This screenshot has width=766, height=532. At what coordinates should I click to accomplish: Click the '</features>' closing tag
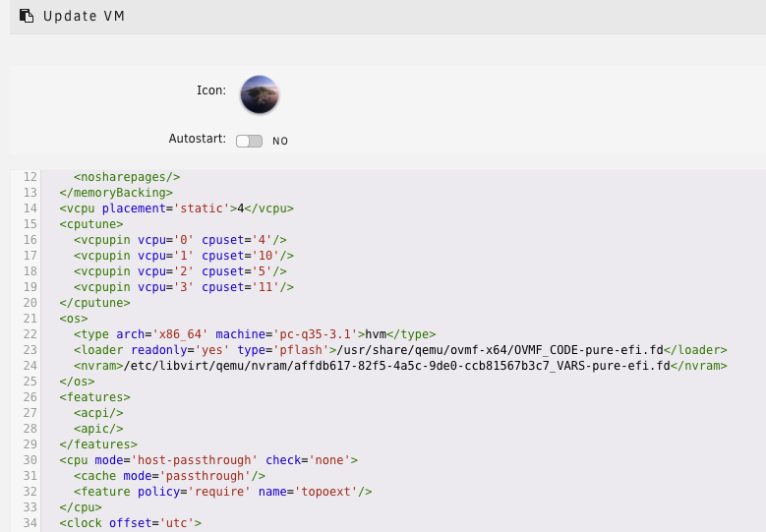click(x=98, y=444)
